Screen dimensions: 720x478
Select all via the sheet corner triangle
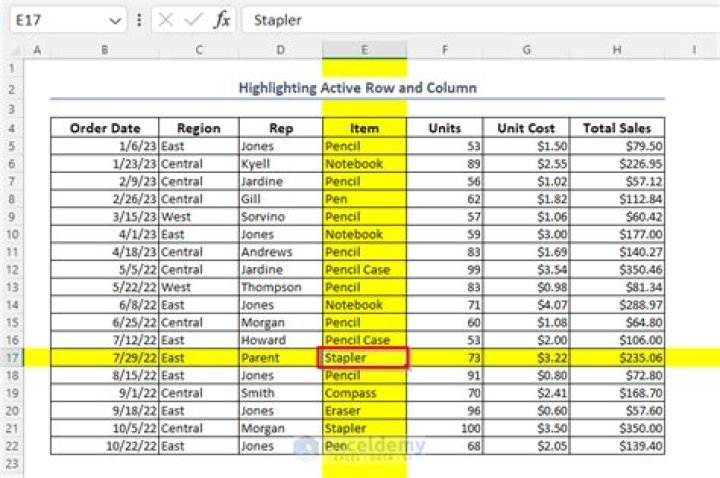click(15, 50)
